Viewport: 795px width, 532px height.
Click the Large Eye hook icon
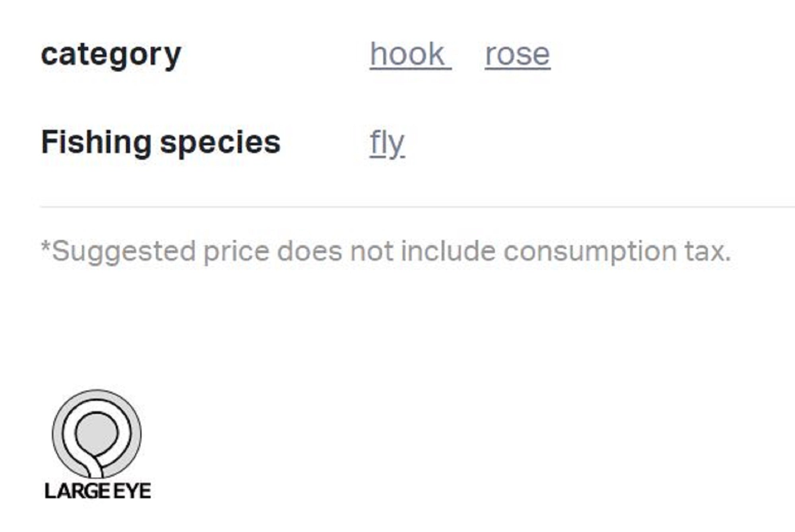tap(97, 434)
